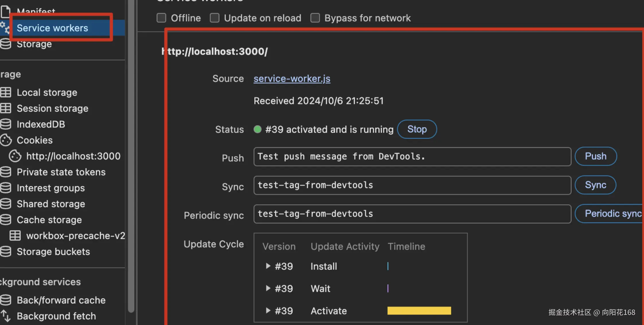Click the Background fetch arrows icon
Image resolution: width=644 pixels, height=325 pixels.
[6, 316]
